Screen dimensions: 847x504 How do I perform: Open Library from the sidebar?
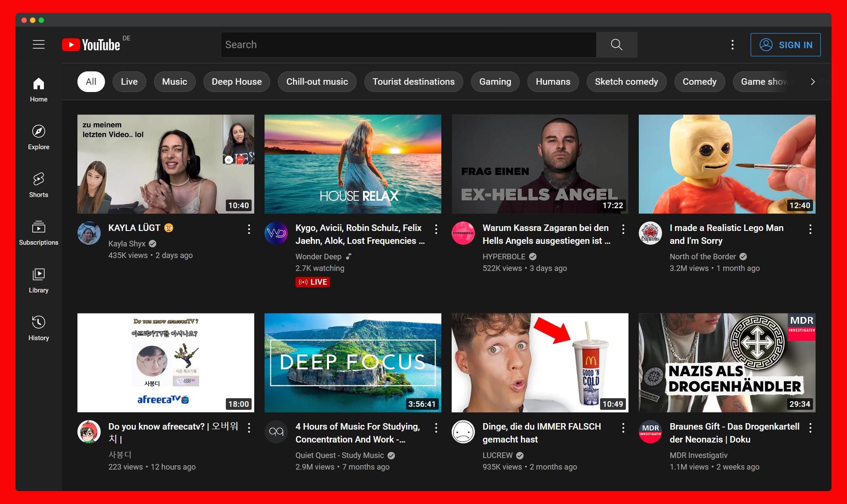click(x=39, y=280)
